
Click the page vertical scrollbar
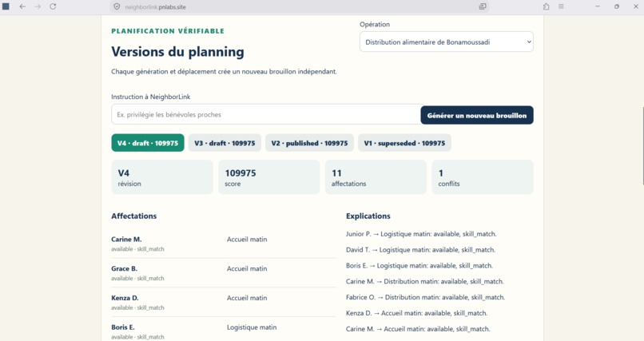click(642, 145)
